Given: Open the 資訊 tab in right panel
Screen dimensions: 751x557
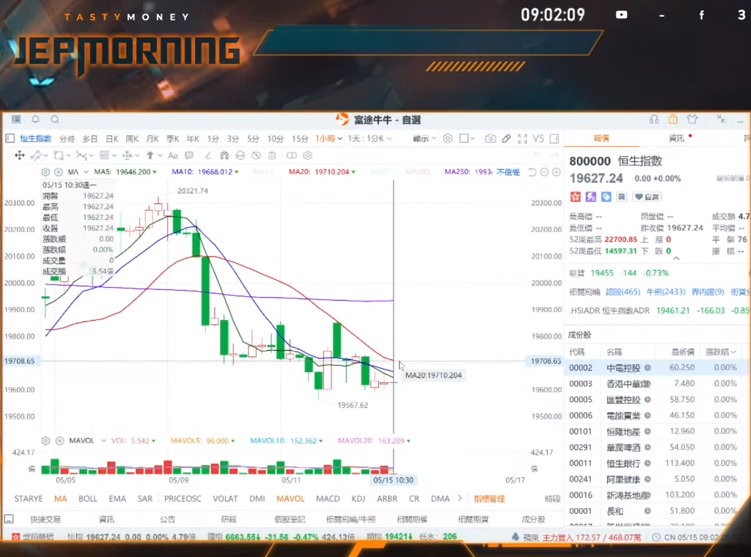Looking at the screenshot, I should pos(676,138).
